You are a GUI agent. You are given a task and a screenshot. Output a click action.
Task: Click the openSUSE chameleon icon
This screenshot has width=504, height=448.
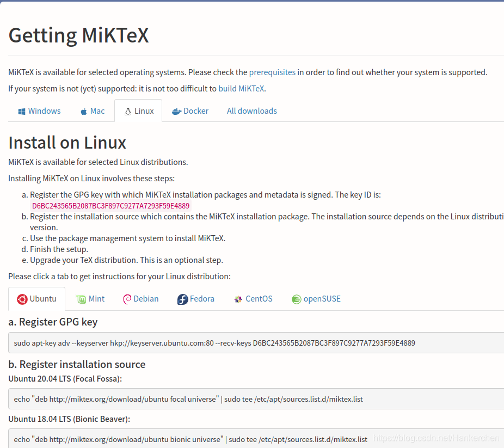click(x=296, y=299)
